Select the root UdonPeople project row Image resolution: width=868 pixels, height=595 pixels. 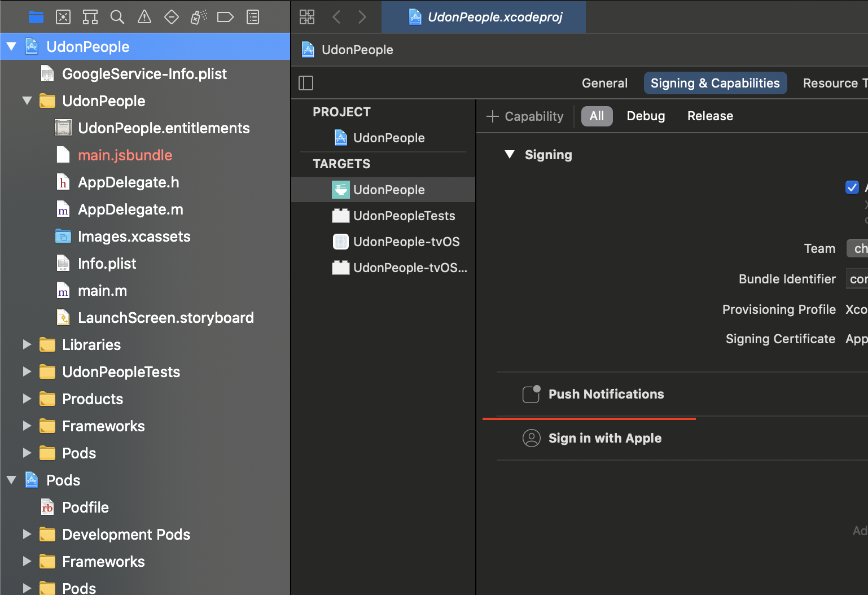144,46
